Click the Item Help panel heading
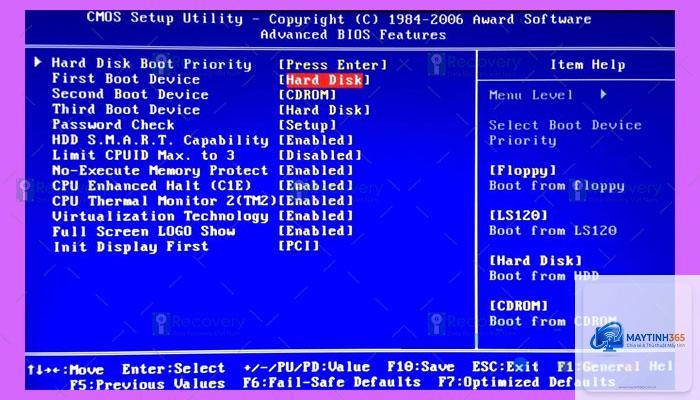Screen dimensions: 700x400 (588, 65)
